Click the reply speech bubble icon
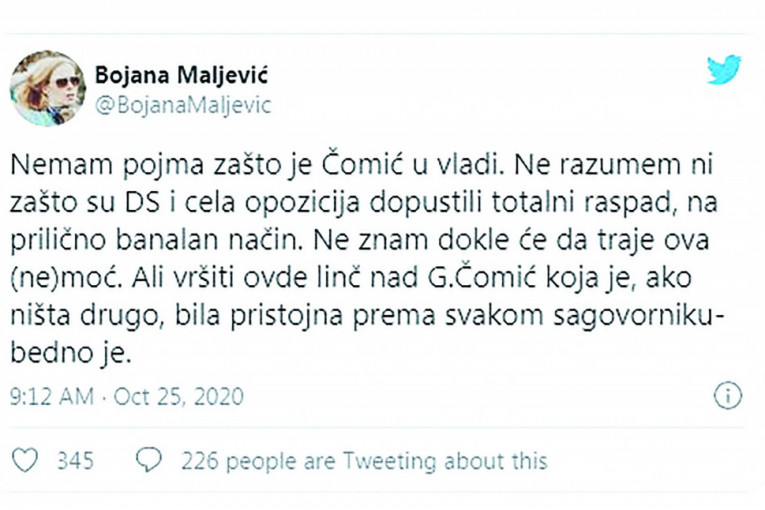The width and height of the screenshot is (765, 510). (148, 460)
